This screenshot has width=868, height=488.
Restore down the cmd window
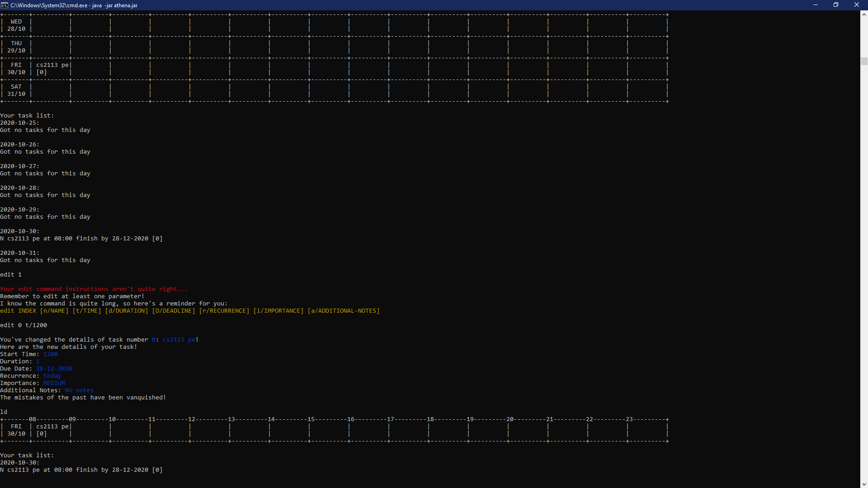(x=836, y=5)
